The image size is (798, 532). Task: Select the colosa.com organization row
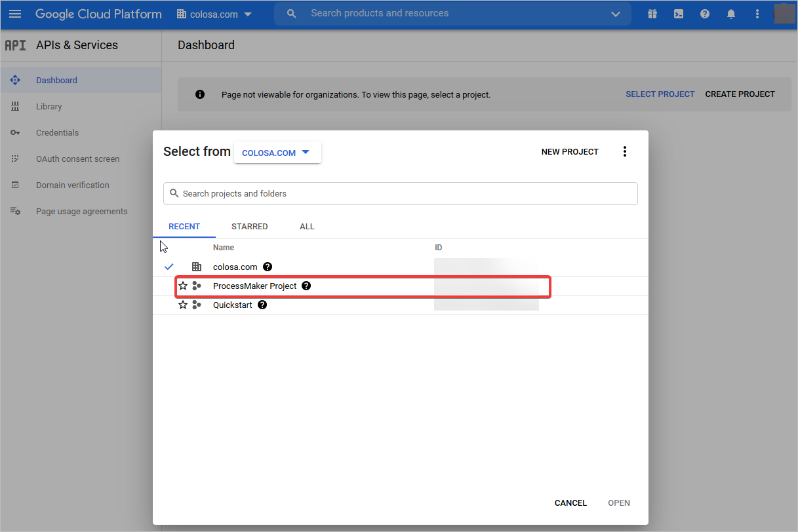click(235, 267)
